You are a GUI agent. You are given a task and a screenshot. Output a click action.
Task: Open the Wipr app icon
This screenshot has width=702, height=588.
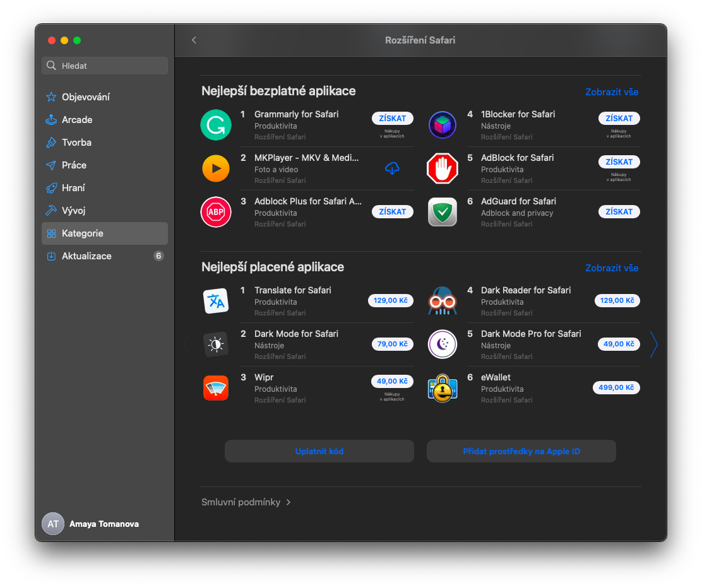coord(216,387)
